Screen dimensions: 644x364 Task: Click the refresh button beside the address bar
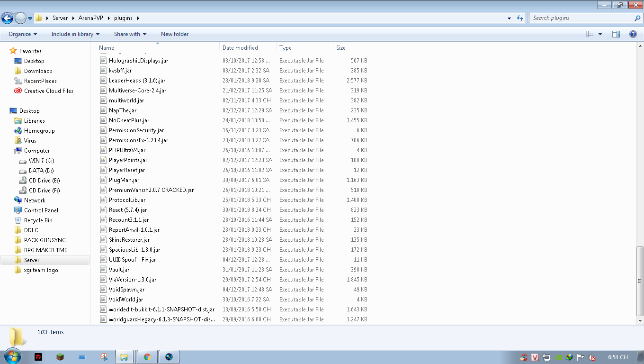pos(520,18)
